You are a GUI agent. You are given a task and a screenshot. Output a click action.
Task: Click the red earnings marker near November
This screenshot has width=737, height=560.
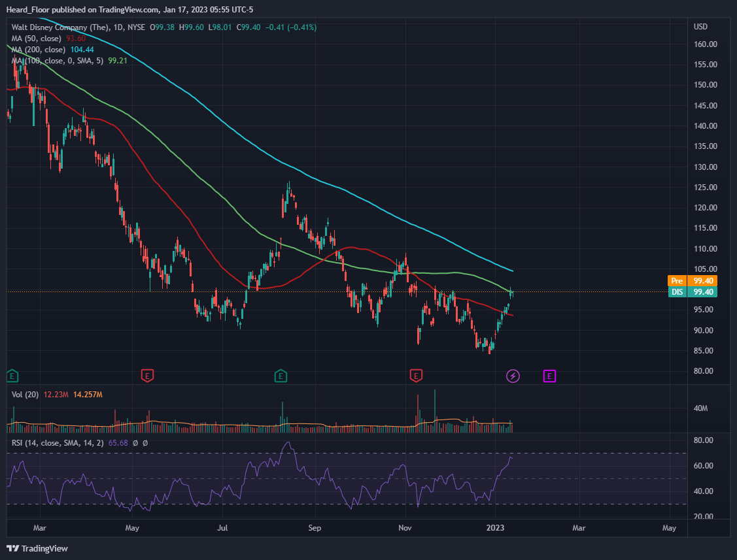pyautogui.click(x=416, y=376)
